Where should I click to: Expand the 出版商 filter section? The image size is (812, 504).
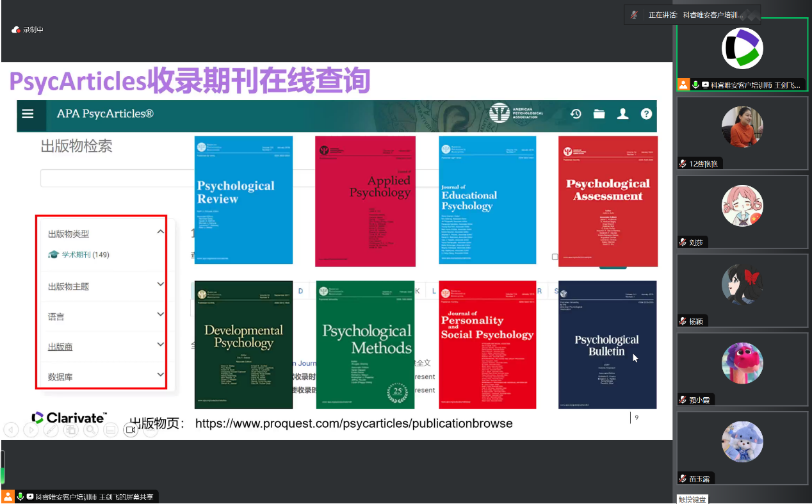(x=160, y=345)
